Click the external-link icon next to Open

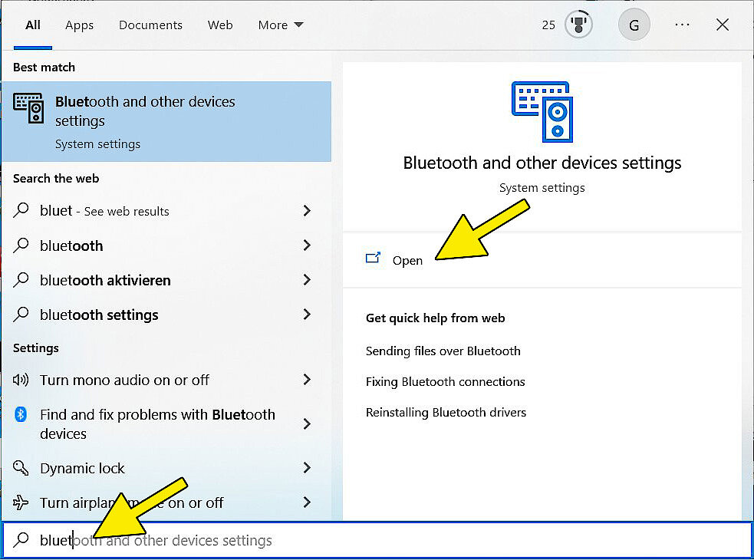[374, 259]
